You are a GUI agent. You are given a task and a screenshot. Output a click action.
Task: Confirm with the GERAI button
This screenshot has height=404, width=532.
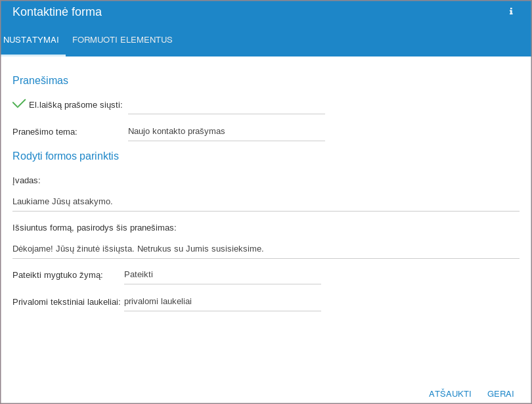(x=500, y=394)
